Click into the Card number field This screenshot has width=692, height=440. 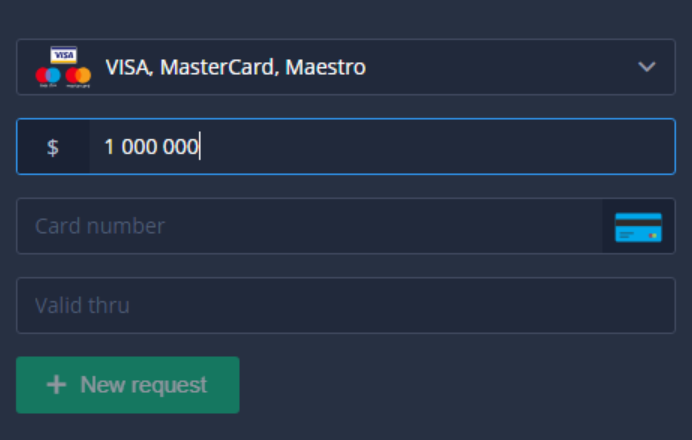(309, 226)
